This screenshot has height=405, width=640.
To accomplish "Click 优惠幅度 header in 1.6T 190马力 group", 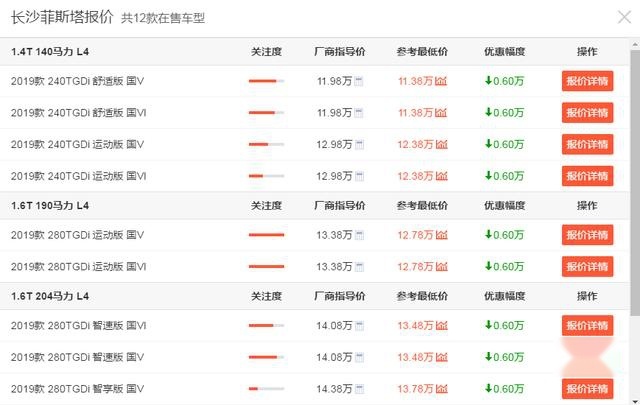I will click(x=504, y=206).
